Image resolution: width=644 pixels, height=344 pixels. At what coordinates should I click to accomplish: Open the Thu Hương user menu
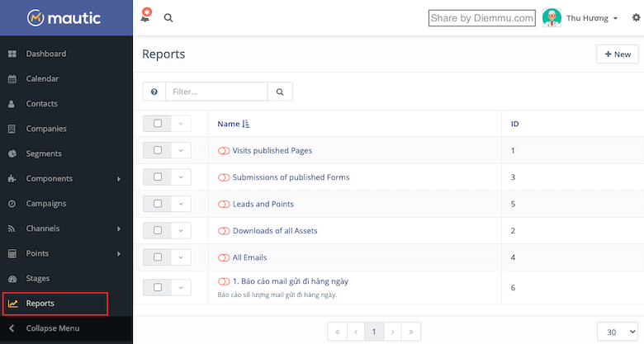pos(592,18)
